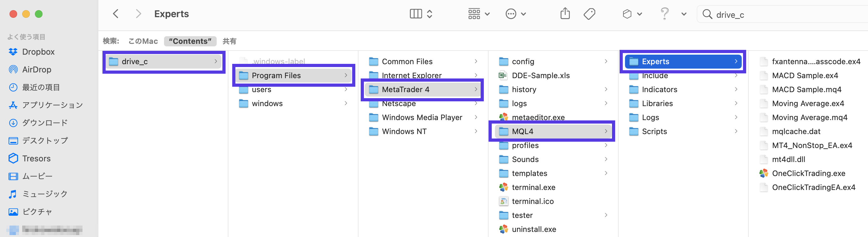The width and height of the screenshot is (868, 237).
Task: Open Dropbox in the sidebar
Action: tap(31, 52)
